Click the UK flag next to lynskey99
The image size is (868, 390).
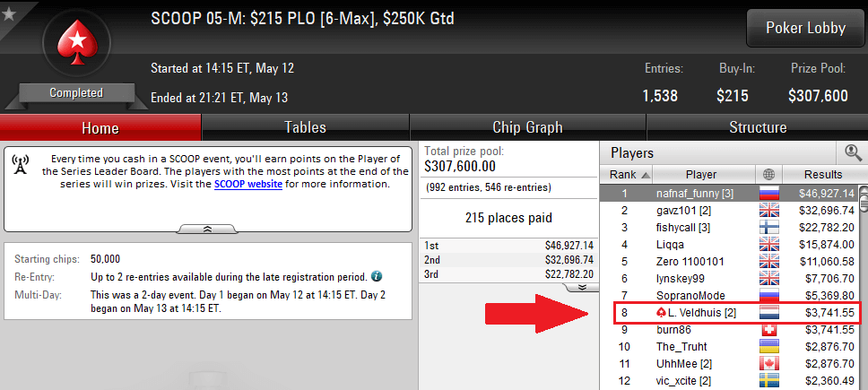click(x=769, y=278)
